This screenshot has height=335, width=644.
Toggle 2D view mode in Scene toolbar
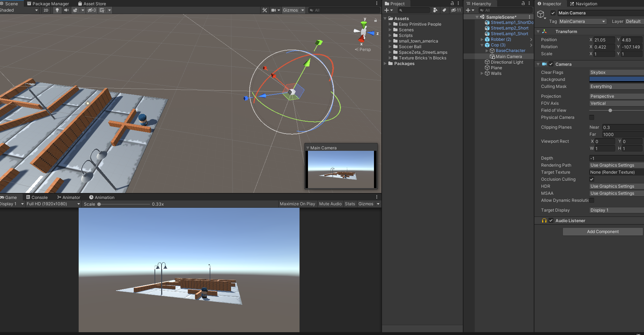46,10
